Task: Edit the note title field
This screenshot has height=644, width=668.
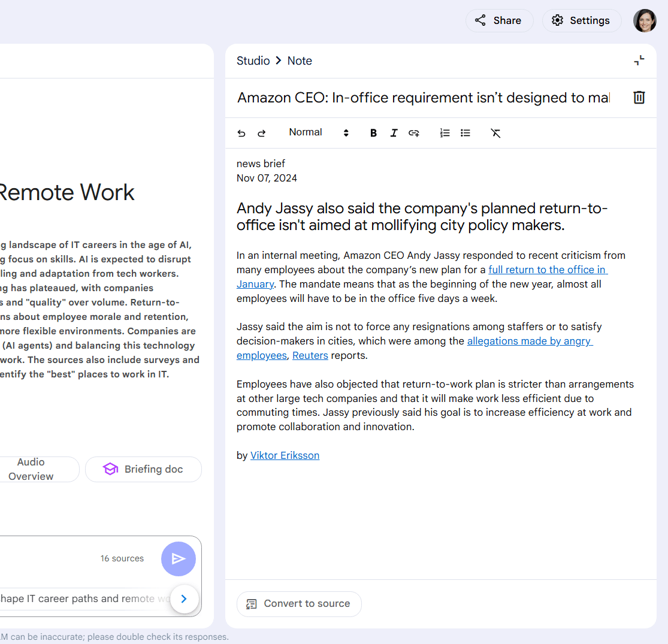Action: click(x=423, y=98)
